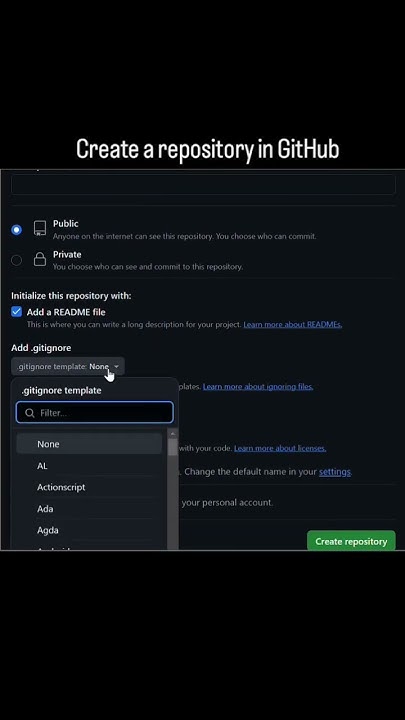The image size is (405, 720).
Task: Click the Private lock icon
Action: tap(40, 259)
